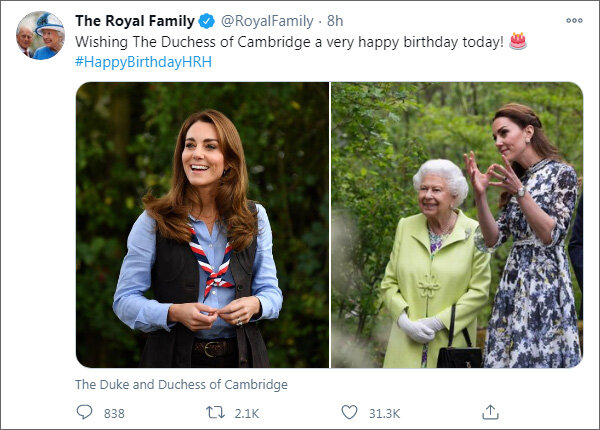Like the tweet with heart icon
Viewport: 600px width, 430px height.
click(x=349, y=412)
